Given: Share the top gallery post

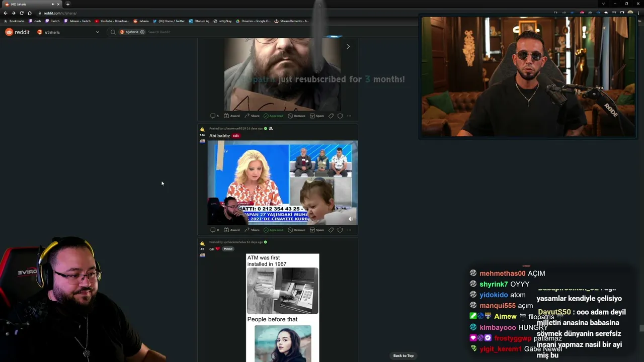Looking at the screenshot, I should pos(253,116).
